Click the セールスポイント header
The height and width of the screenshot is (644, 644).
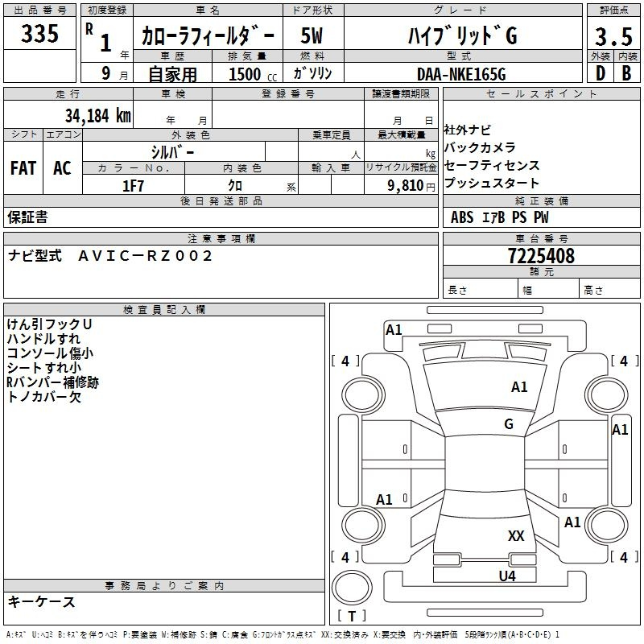[x=541, y=93]
